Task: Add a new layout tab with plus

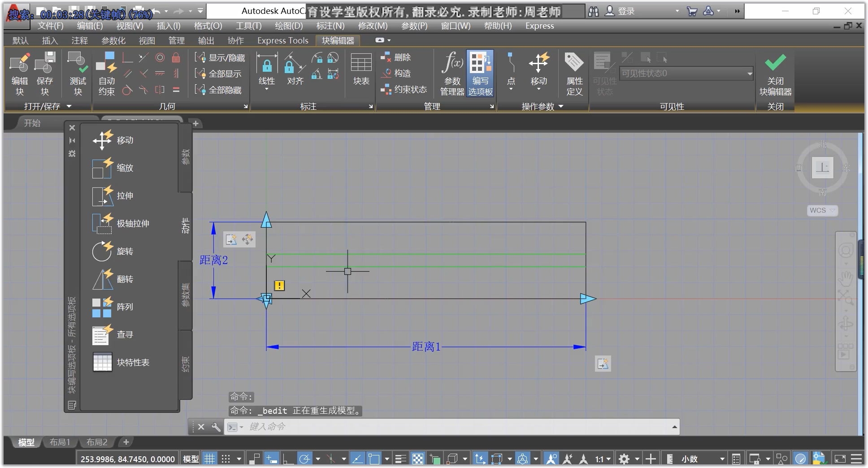Action: point(126,442)
